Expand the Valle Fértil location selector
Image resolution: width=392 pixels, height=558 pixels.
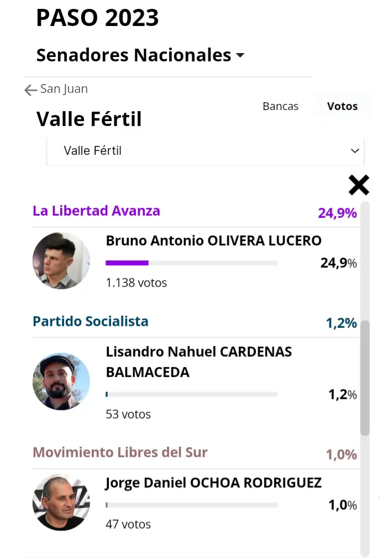(205, 150)
